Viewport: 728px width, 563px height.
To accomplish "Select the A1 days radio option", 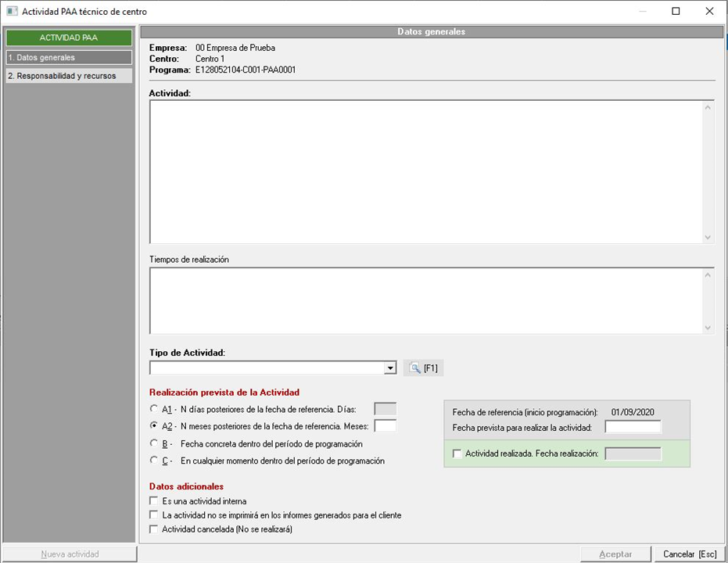I will [x=153, y=408].
